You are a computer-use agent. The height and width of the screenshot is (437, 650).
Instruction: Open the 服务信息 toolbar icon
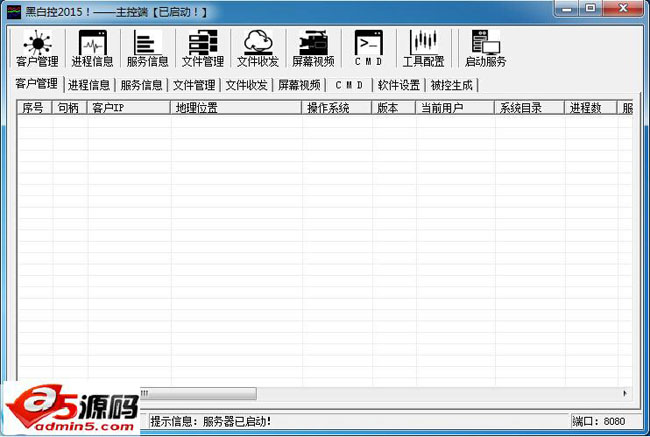(x=148, y=48)
